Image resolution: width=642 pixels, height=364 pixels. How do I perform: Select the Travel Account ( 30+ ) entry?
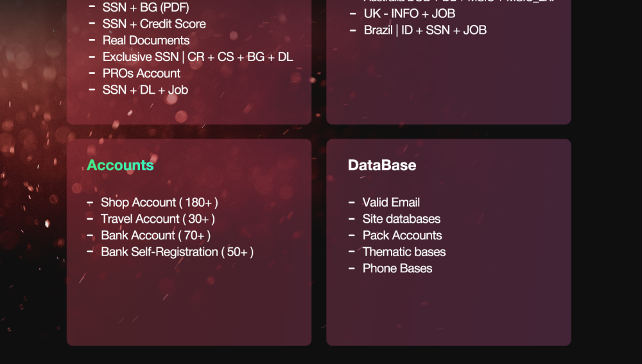click(158, 219)
